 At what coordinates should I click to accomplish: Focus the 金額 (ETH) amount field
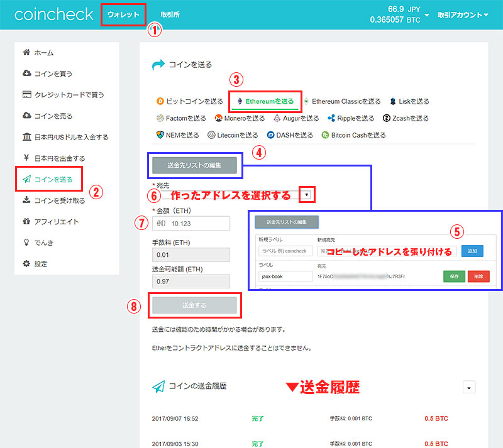click(x=191, y=224)
